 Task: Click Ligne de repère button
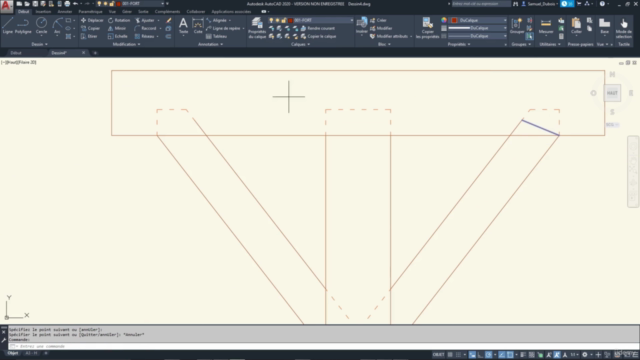(x=223, y=28)
